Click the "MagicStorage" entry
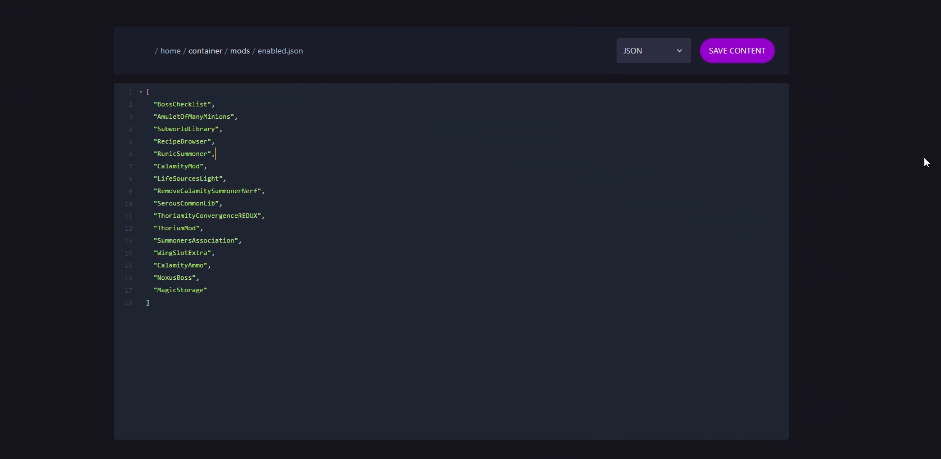 180,290
